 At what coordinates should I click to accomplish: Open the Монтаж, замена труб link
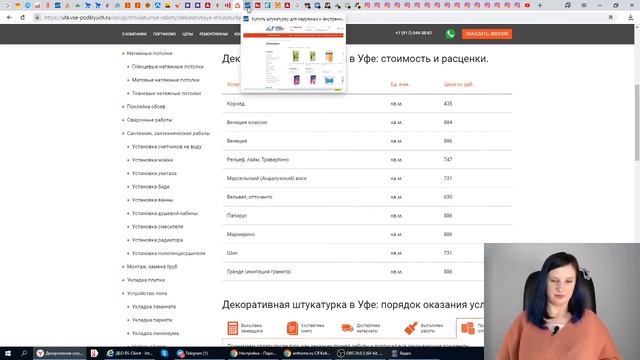tap(152, 267)
